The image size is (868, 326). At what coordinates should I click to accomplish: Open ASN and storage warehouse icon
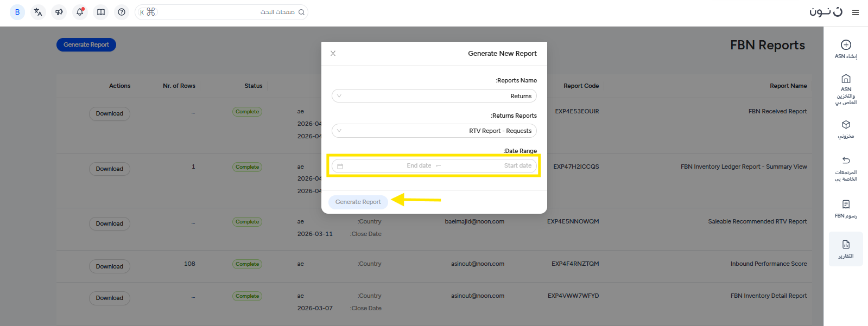(x=846, y=79)
